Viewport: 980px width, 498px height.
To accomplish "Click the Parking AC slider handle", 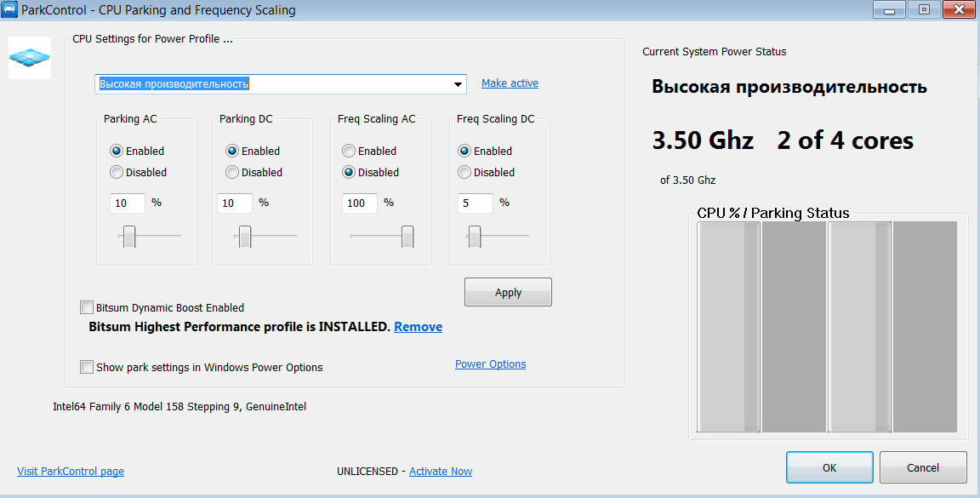I will pos(129,237).
